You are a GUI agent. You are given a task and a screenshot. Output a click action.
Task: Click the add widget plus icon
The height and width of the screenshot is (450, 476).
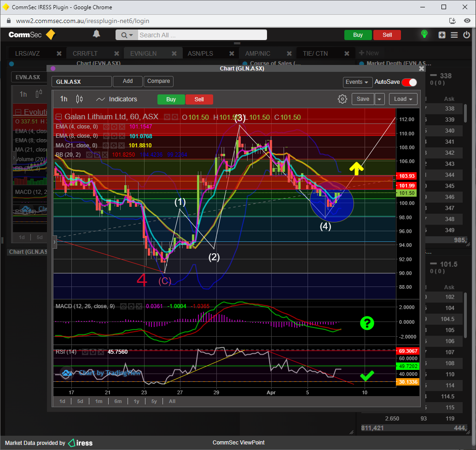coord(442,35)
